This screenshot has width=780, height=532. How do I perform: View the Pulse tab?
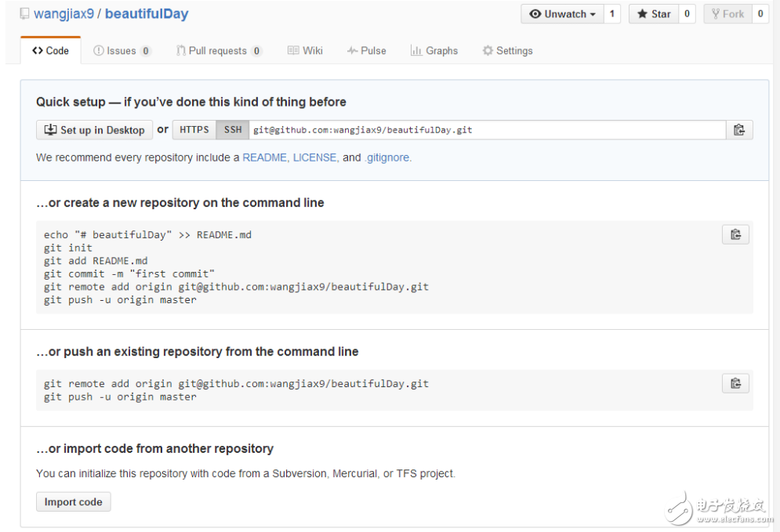366,51
